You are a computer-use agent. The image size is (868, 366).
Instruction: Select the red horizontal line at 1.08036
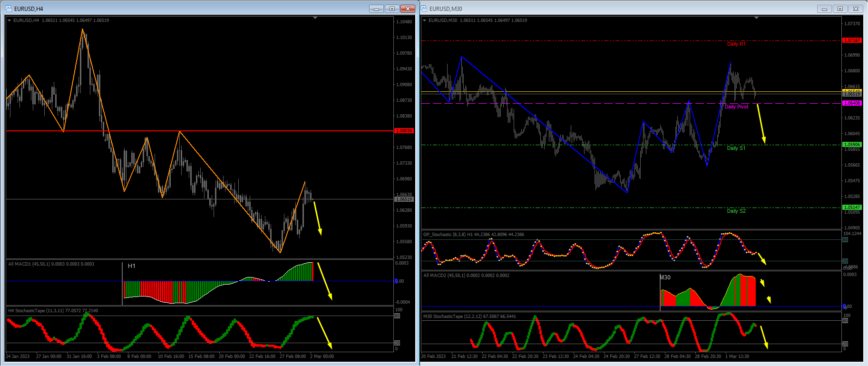pos(200,130)
